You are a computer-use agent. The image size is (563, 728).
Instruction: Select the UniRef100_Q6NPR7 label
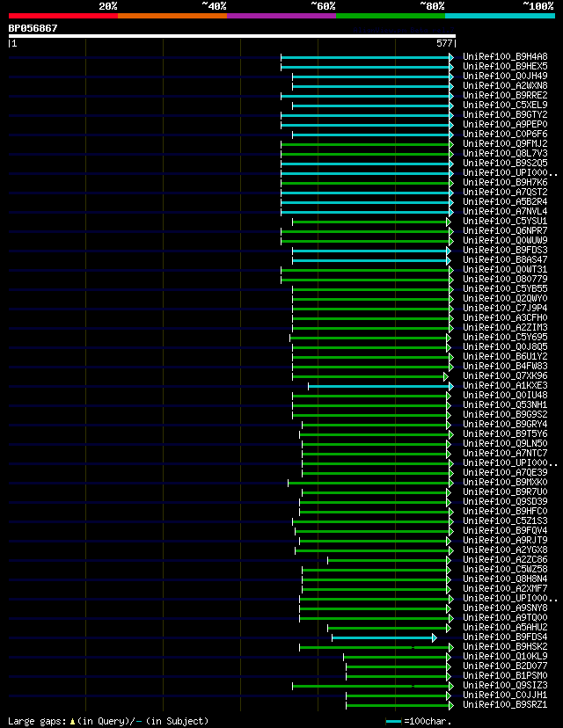coord(505,230)
